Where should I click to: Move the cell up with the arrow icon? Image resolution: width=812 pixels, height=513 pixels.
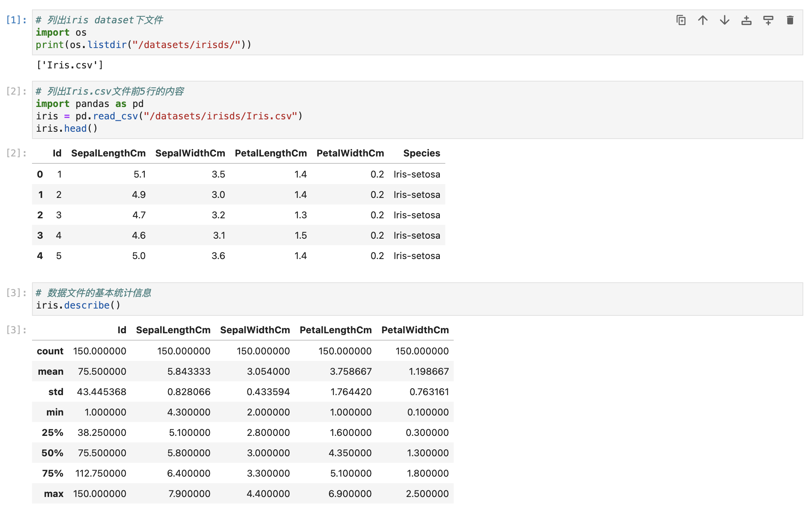[x=702, y=20]
